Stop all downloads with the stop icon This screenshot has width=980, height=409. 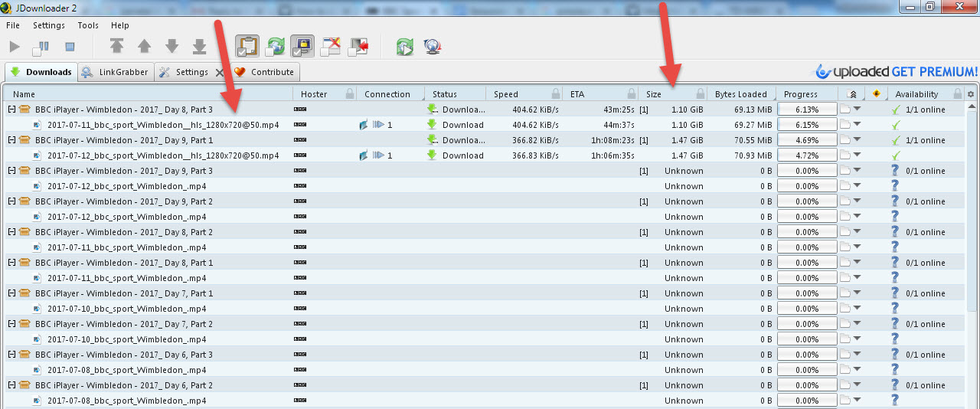[x=70, y=47]
